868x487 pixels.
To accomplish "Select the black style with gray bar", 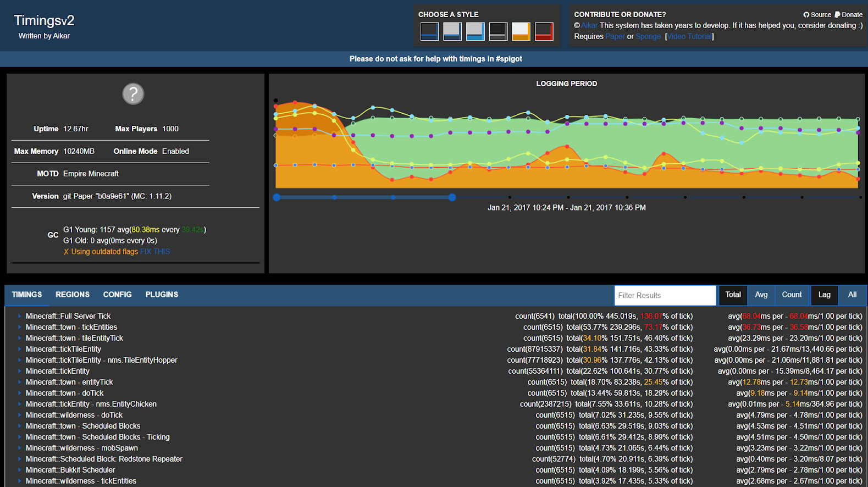I will pyautogui.click(x=498, y=31).
